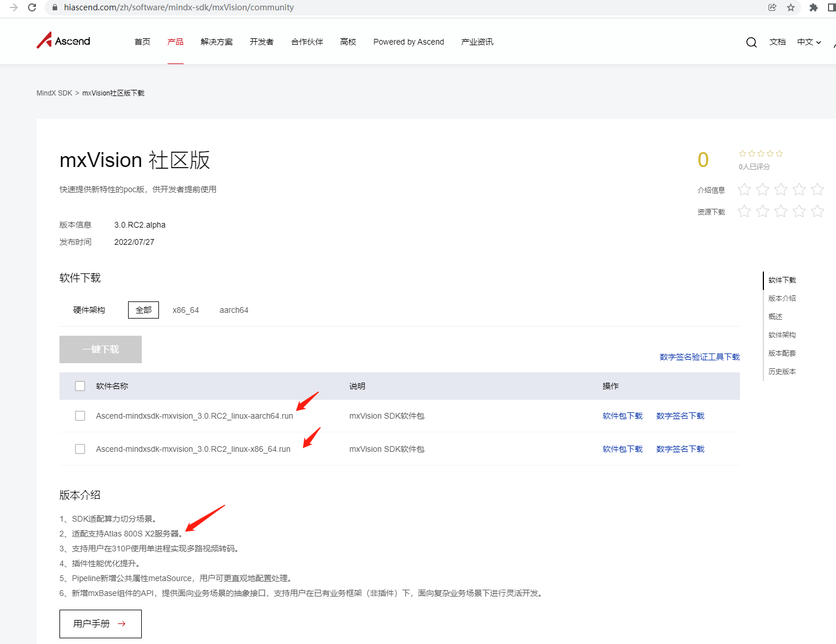Screen dimensions: 836x644
Task: Reload the page with browser refresh icon
Action: [32, 7]
